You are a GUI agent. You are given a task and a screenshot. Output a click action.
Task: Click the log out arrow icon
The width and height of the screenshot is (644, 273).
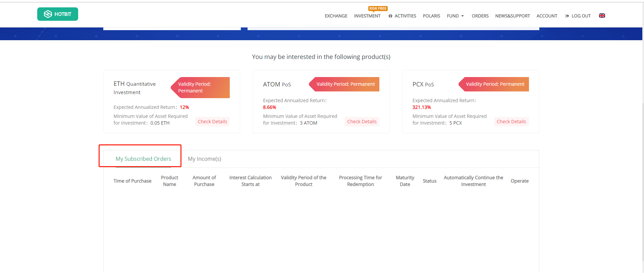pyautogui.click(x=567, y=16)
